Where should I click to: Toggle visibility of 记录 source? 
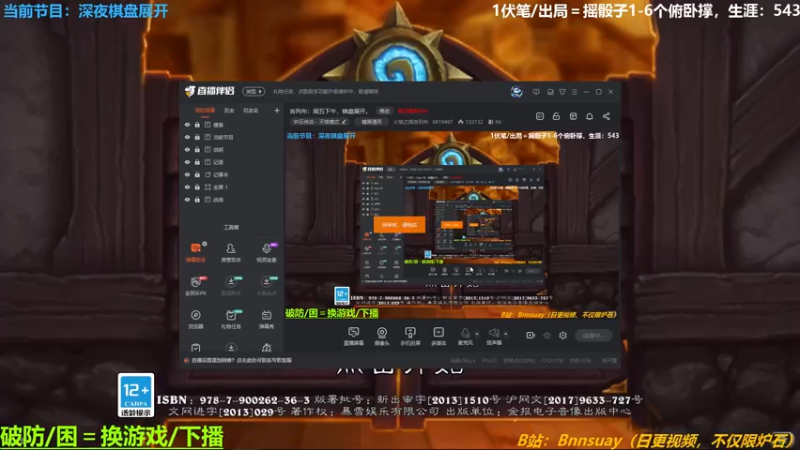(x=187, y=162)
